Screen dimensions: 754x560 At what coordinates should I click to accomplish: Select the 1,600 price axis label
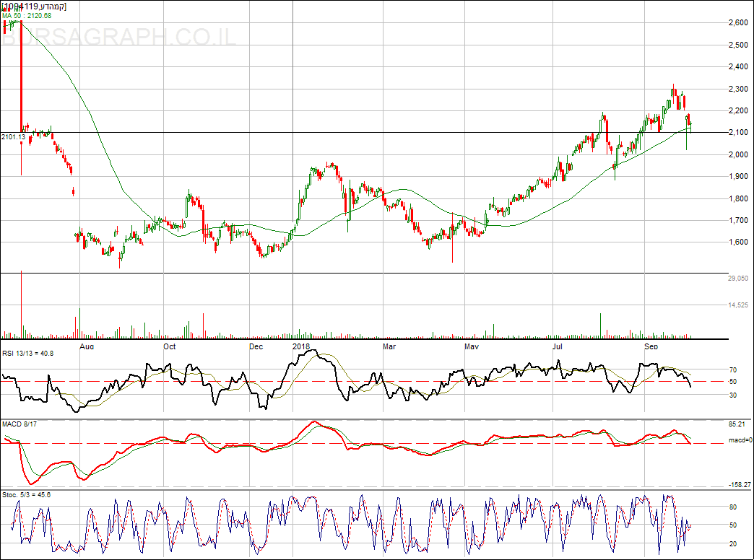737,242
